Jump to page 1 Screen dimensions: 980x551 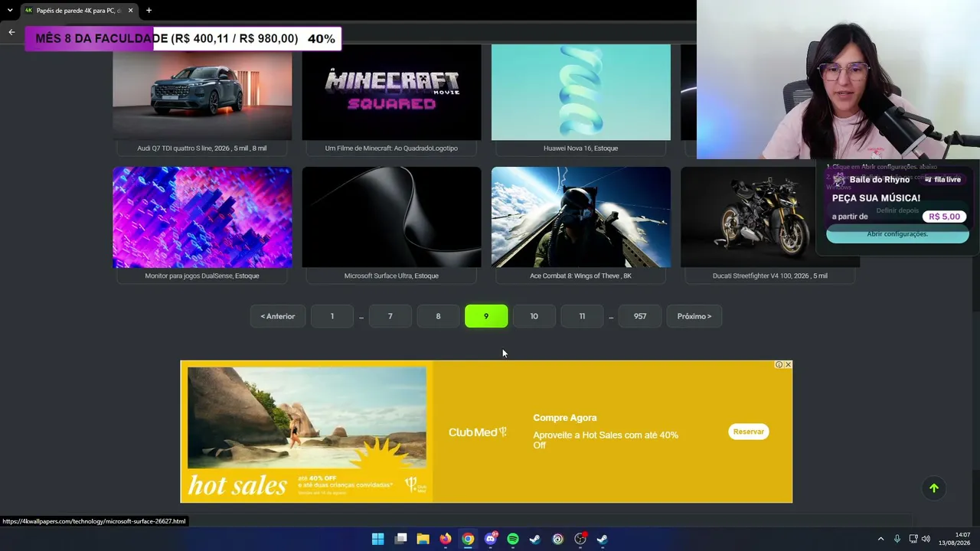click(x=332, y=316)
